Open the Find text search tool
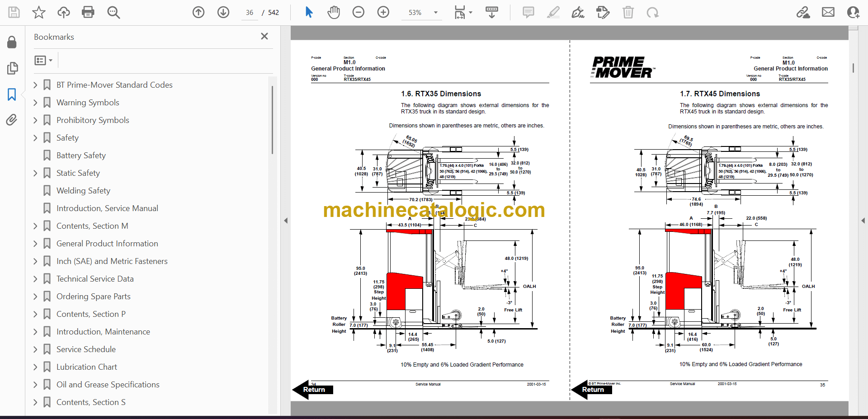The image size is (868, 419). pos(113,12)
